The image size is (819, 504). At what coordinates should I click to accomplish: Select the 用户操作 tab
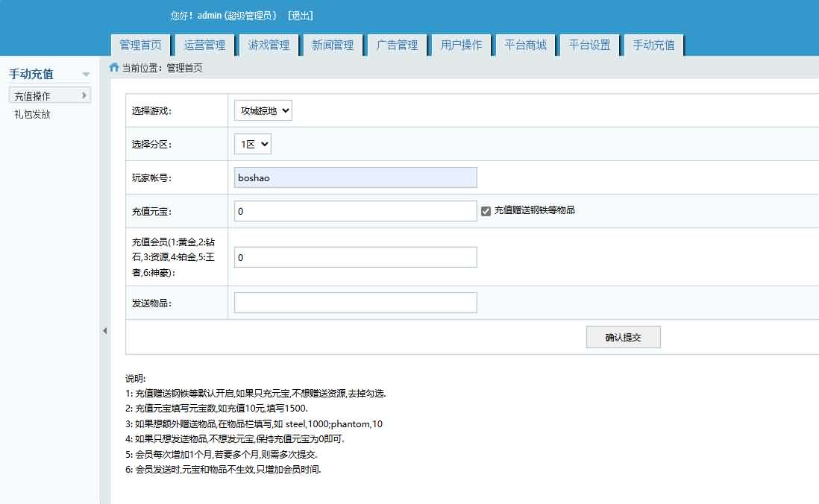tap(461, 45)
